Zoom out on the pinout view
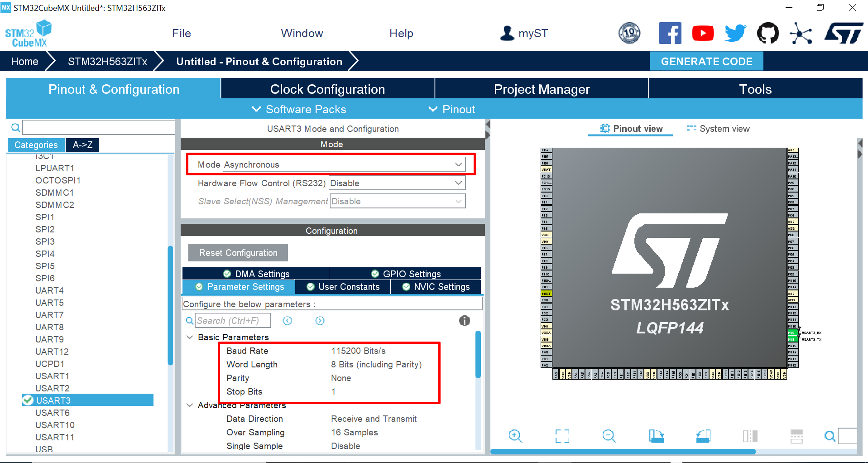868x463 pixels. [609, 436]
